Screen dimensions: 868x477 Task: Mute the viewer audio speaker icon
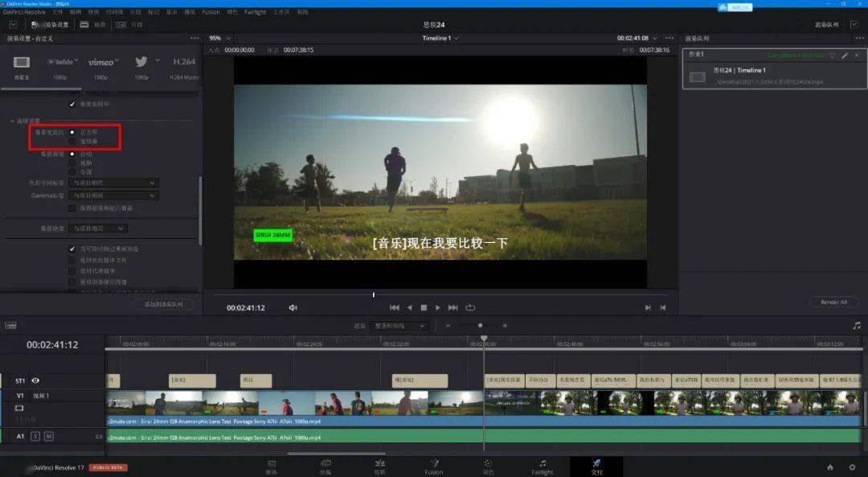pos(293,307)
